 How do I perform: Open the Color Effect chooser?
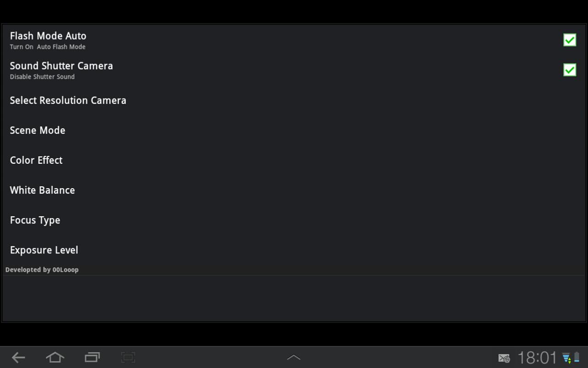tap(294, 160)
